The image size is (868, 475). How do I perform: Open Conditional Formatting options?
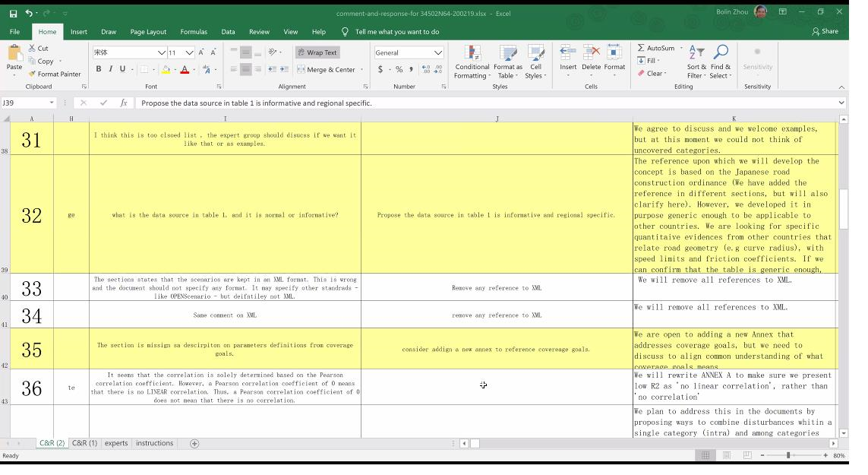[x=472, y=62]
